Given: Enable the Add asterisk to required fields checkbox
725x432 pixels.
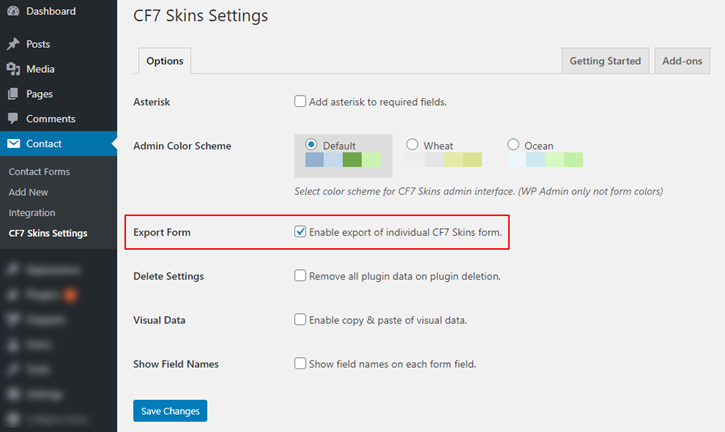Looking at the screenshot, I should [x=300, y=101].
